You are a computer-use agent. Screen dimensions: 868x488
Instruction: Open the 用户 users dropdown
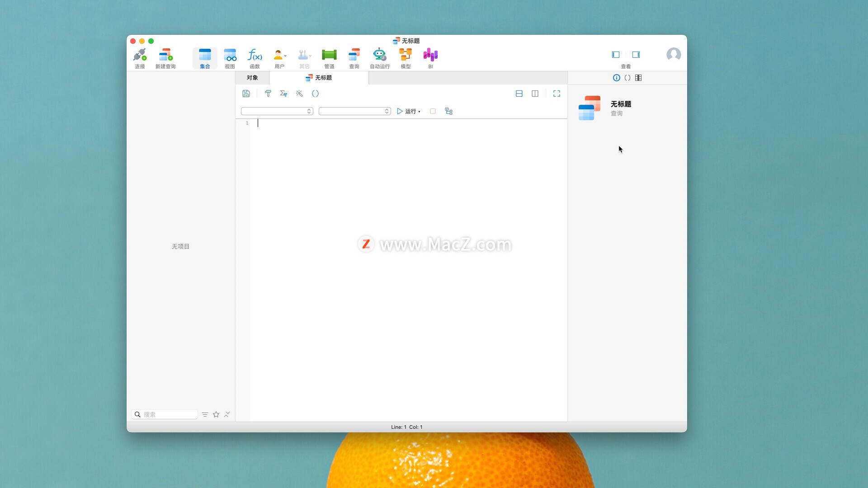coord(280,58)
